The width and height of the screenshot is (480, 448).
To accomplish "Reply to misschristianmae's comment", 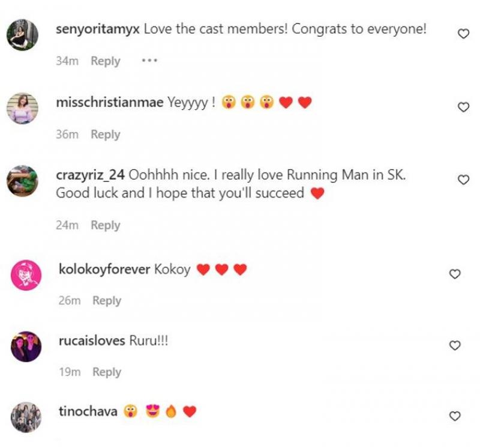I will point(106,135).
